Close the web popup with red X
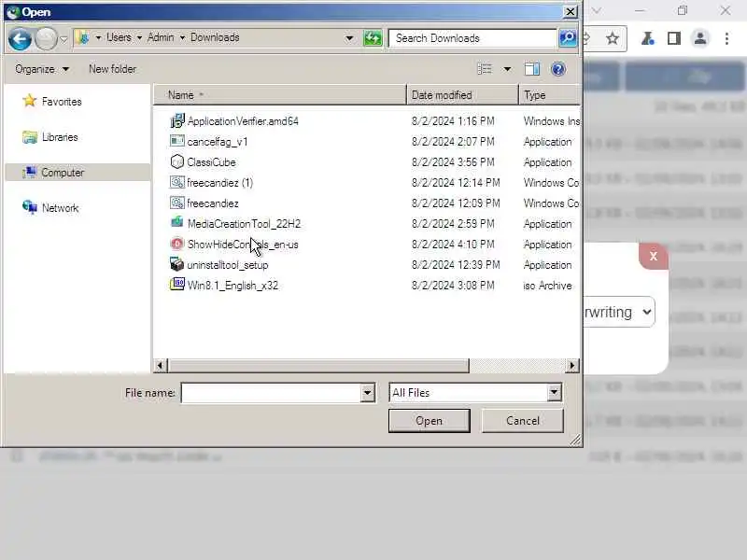This screenshot has width=747, height=560. point(653,256)
